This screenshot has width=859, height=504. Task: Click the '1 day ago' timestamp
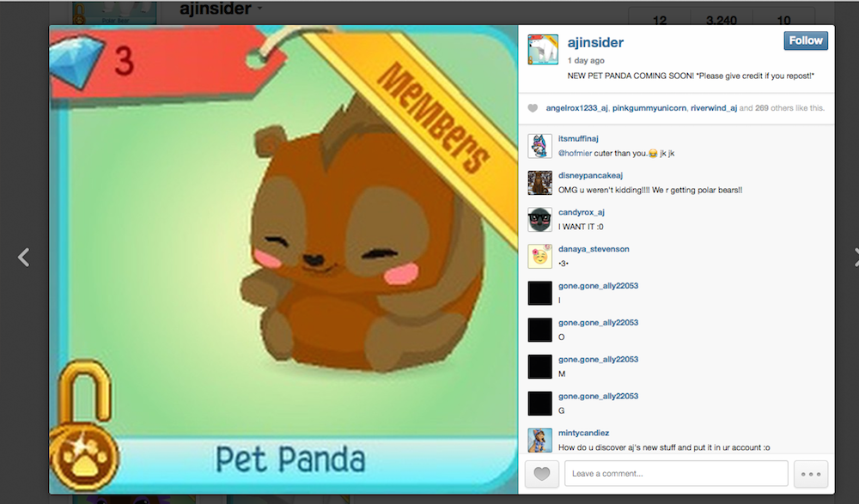coord(586,60)
